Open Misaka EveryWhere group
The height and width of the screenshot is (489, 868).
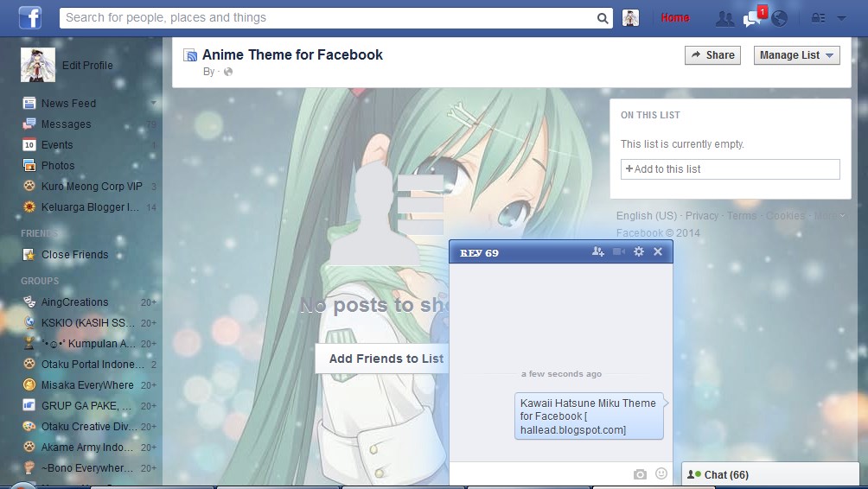(x=87, y=385)
